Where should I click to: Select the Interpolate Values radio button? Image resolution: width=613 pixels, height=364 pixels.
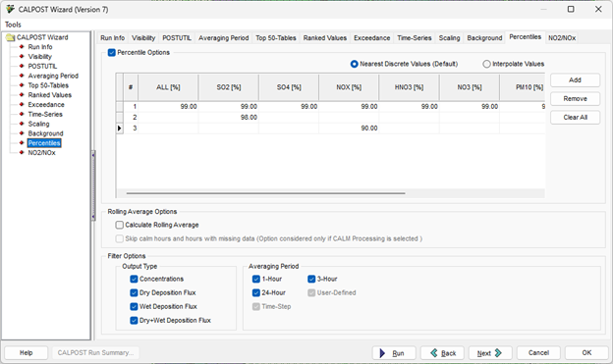coord(486,64)
